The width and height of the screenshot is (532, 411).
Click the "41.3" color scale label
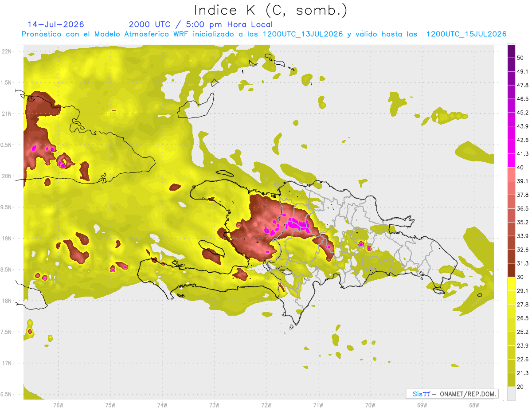522,154
